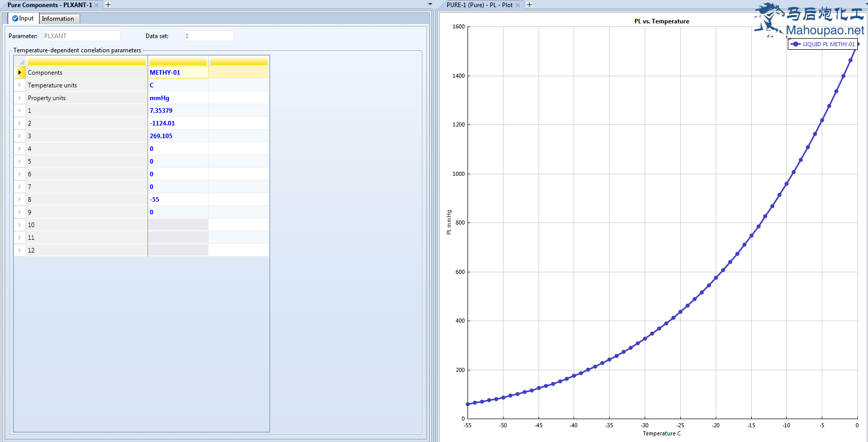
Task: Click the temperature unit C cell
Action: pyautogui.click(x=178, y=85)
